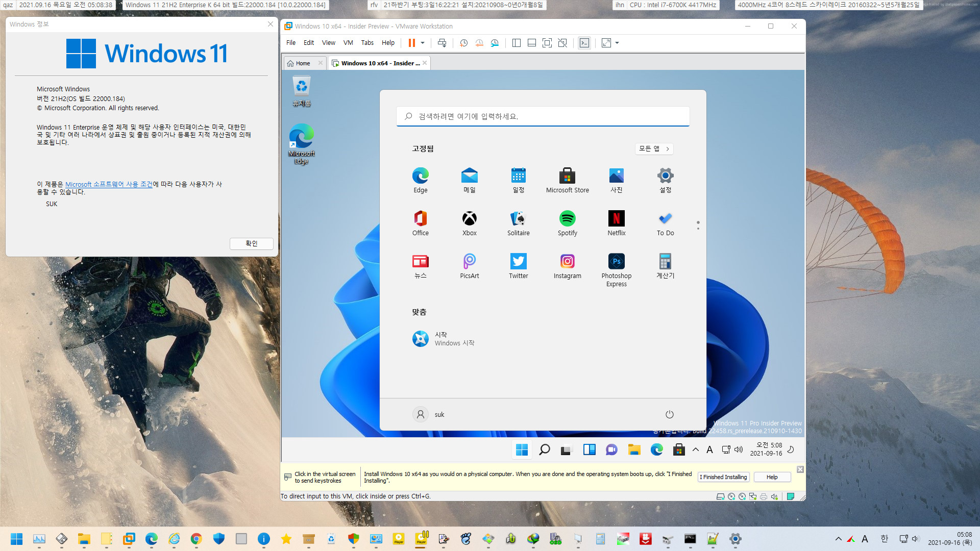Viewport: 980px width, 551px height.
Task: Take a snapshot using the clock-plus icon
Action: 463,43
